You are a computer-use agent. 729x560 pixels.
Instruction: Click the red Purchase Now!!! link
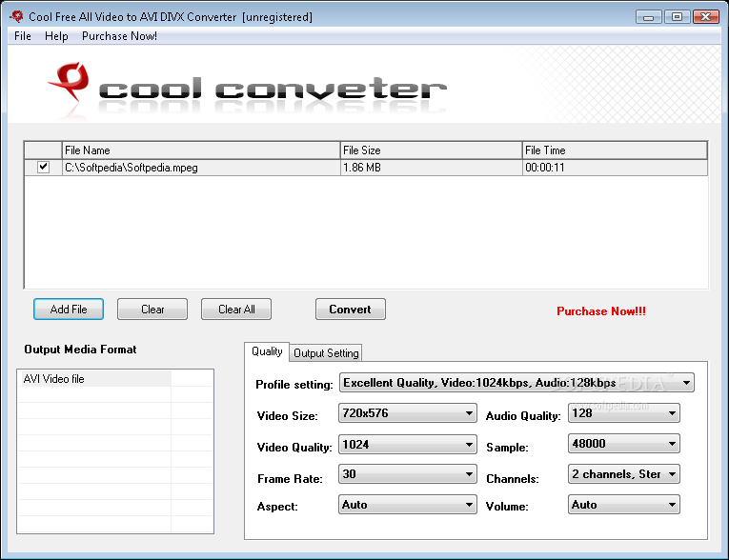(x=601, y=311)
